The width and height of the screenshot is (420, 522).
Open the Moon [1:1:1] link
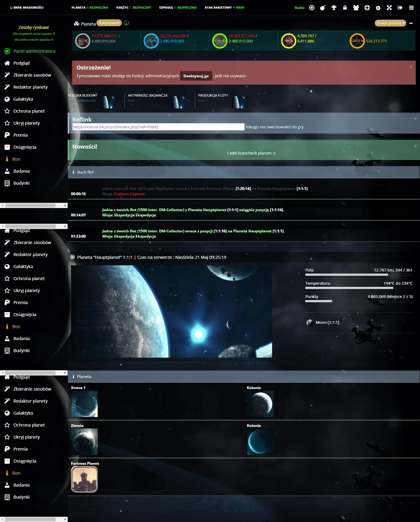point(327,323)
